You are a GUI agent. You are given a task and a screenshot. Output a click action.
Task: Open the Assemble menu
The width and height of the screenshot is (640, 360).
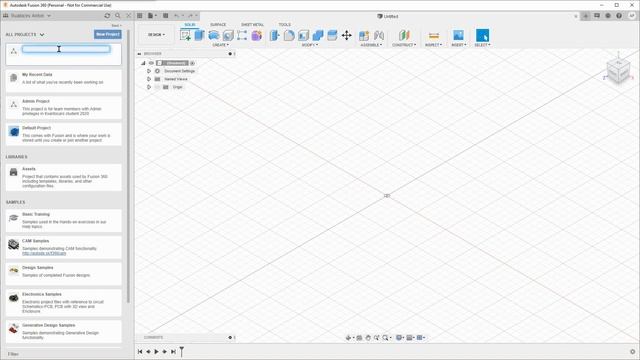click(371, 45)
